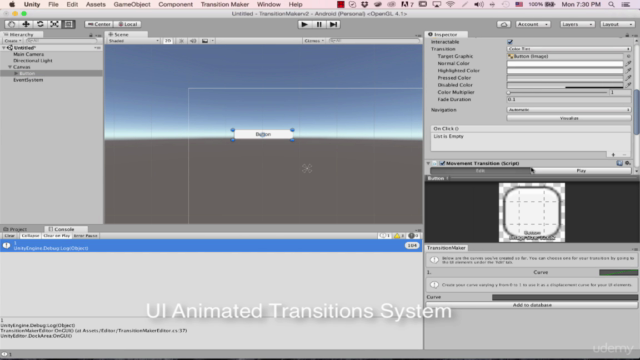Open Target Graphic object picker
Image resolution: width=640 pixels, height=360 pixels.
(x=628, y=56)
